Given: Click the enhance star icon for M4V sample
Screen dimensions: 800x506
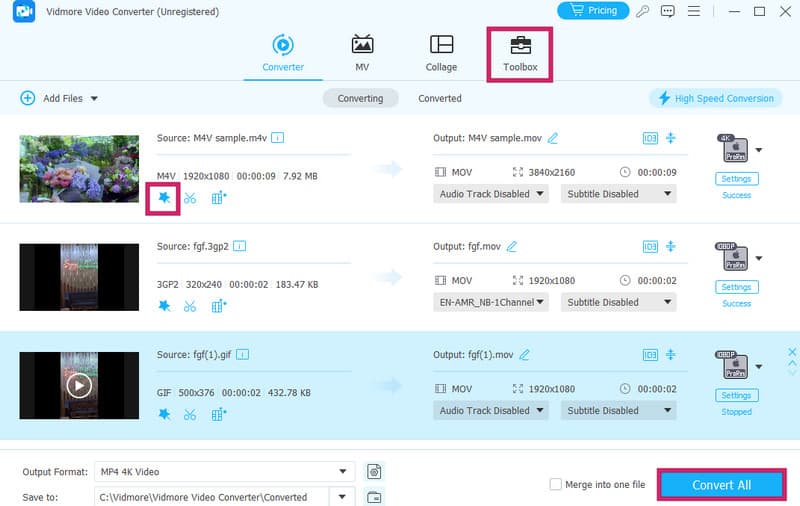Looking at the screenshot, I should tap(163, 198).
